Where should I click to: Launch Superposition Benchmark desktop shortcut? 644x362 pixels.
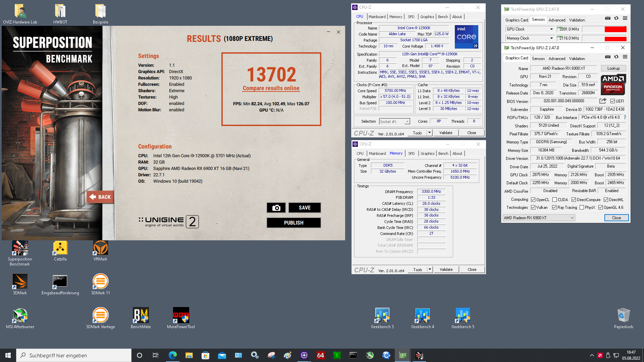20,253
